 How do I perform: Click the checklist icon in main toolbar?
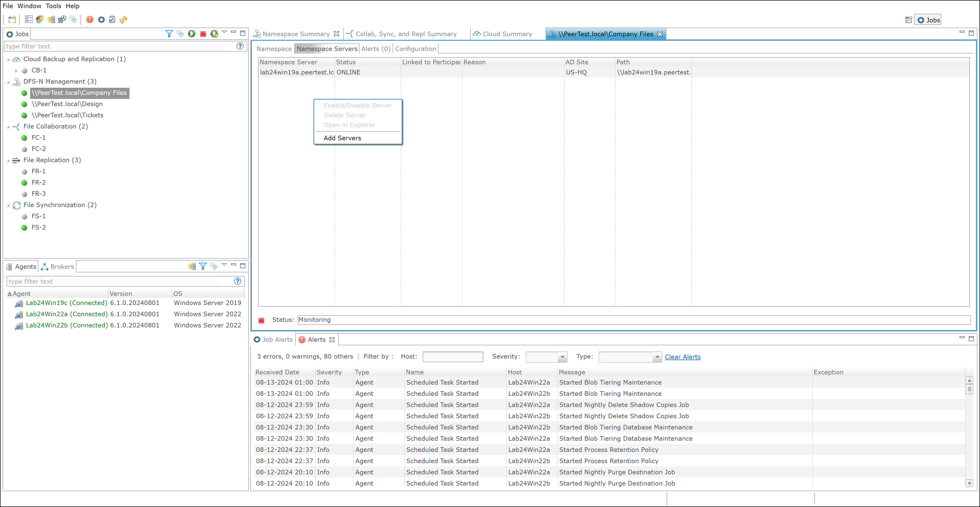(x=29, y=19)
